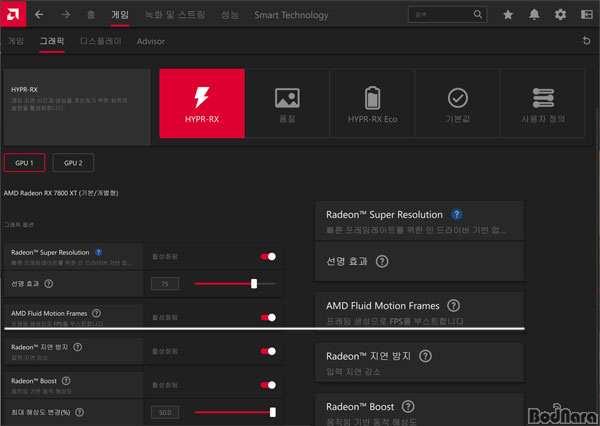Select the HYPR-RX Eco battery profile
The image size is (600, 426).
pos(372,103)
